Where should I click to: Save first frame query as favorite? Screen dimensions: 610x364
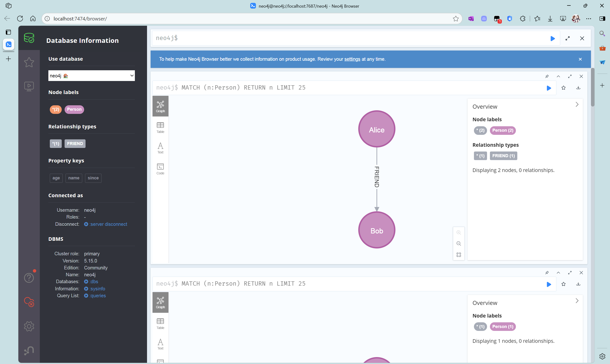click(x=564, y=88)
